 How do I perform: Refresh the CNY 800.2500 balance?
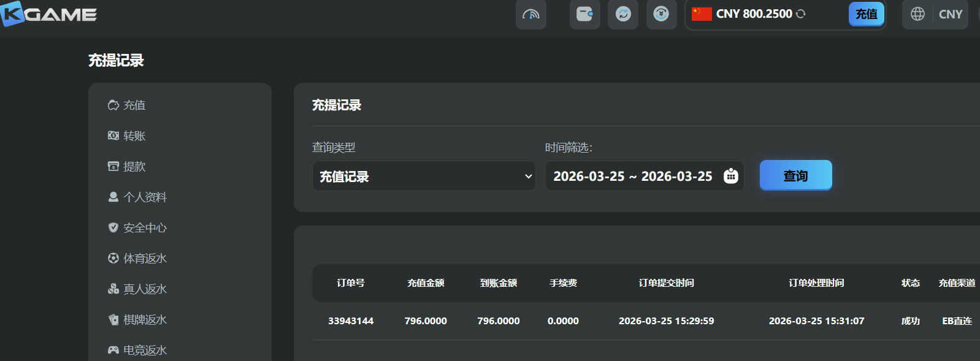pyautogui.click(x=801, y=14)
